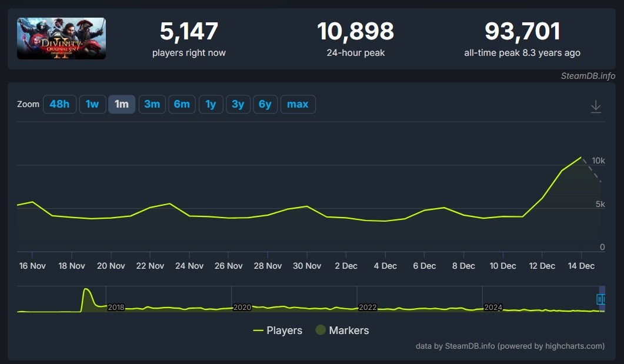Jump to 2022 in the navigator timeline

click(x=368, y=307)
